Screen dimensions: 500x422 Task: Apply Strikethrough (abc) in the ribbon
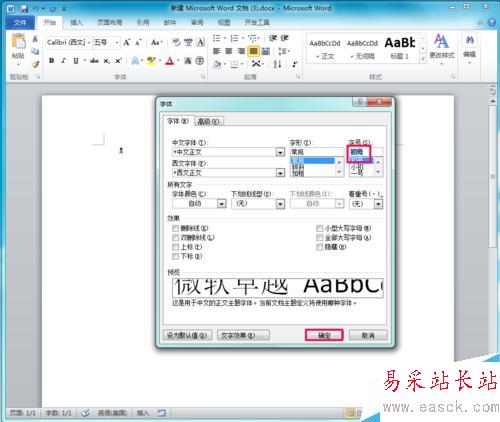94,60
